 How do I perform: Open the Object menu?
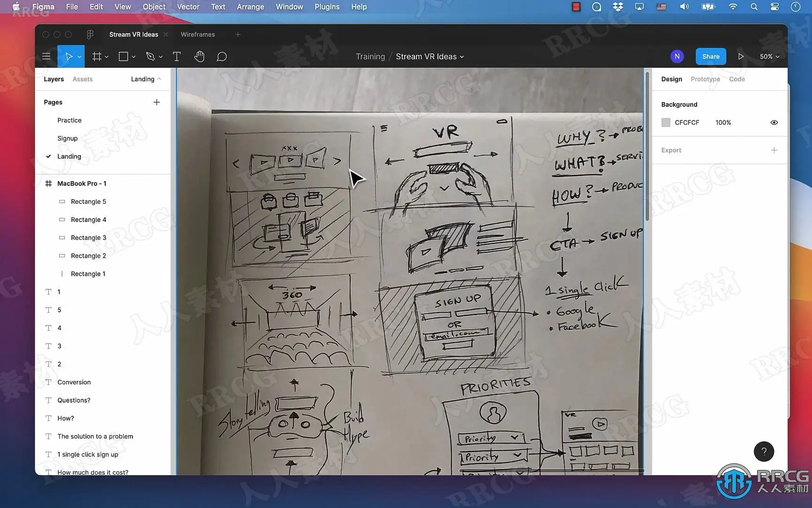[x=154, y=7]
